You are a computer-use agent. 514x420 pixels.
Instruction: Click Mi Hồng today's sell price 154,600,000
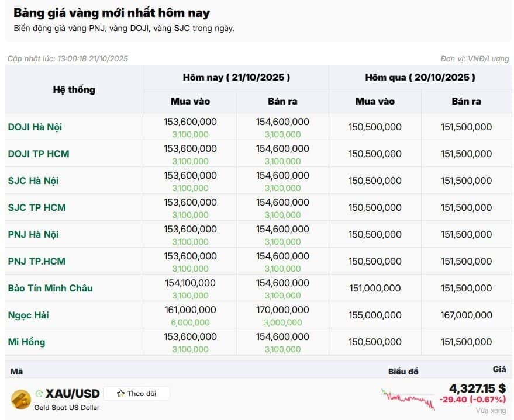coord(282,336)
